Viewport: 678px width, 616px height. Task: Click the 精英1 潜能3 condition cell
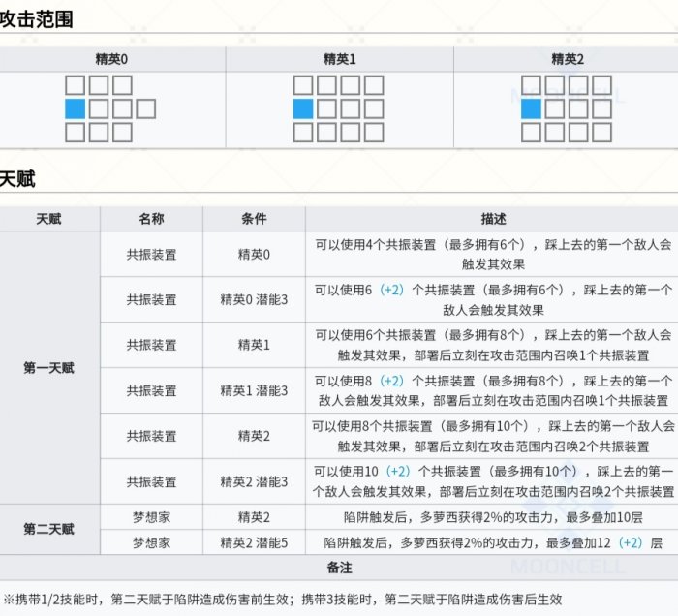point(254,391)
